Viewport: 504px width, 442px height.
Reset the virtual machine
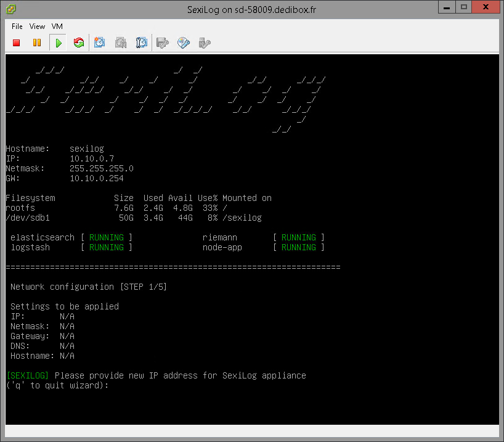[79, 43]
